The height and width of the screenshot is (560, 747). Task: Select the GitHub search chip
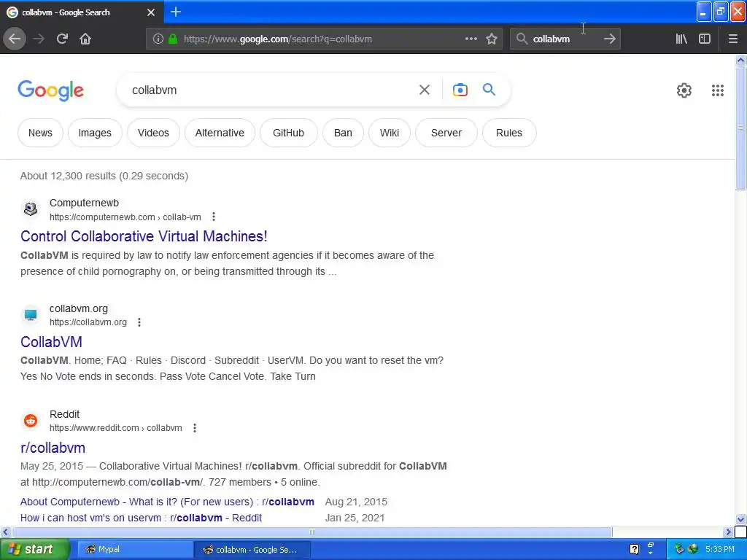click(288, 133)
